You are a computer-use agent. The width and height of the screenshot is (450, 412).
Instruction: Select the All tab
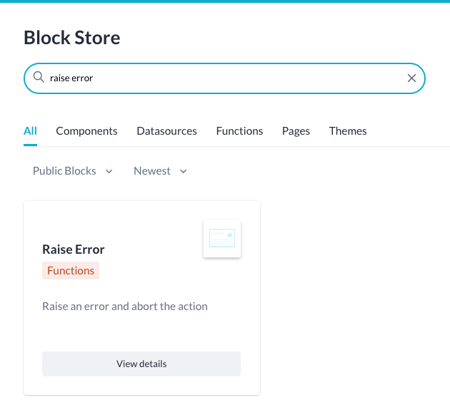(x=30, y=131)
